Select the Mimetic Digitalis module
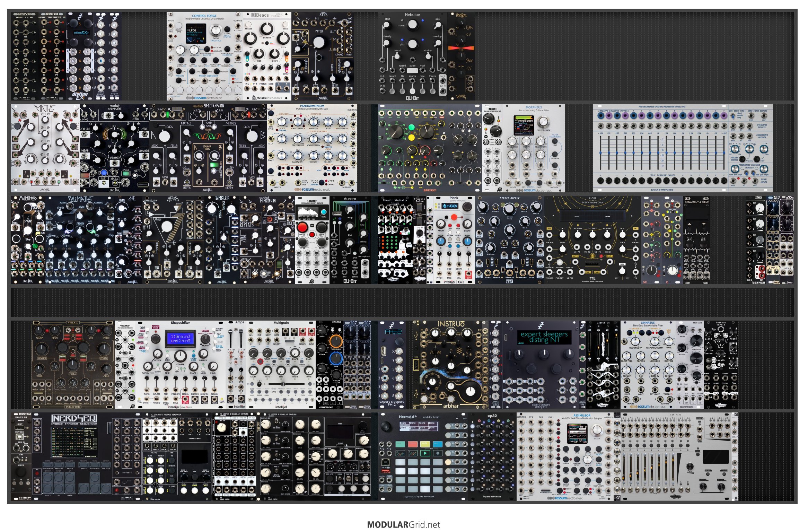Viewport: 808px width, 532px height. 395,240
